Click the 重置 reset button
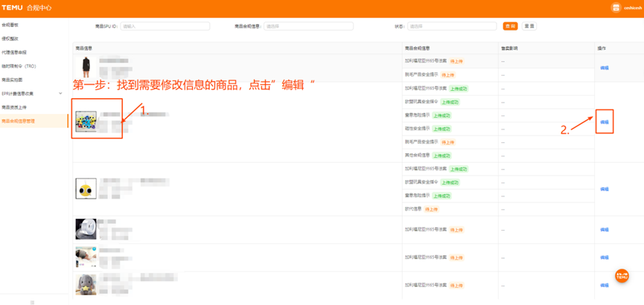The width and height of the screenshot is (644, 305). pos(529,26)
